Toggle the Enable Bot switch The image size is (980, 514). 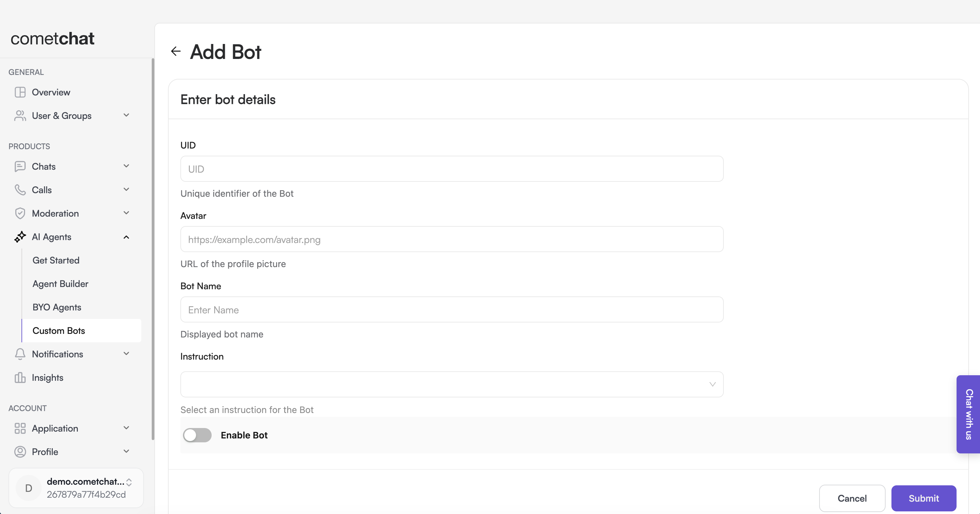pos(197,435)
